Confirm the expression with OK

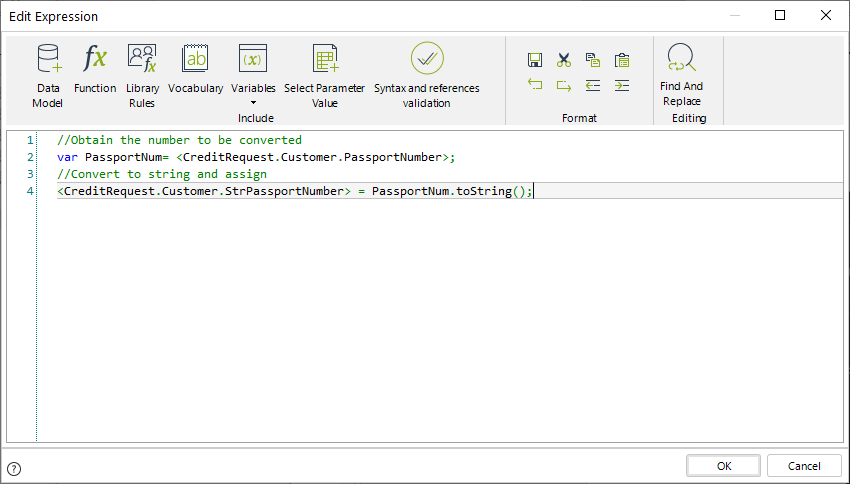724,466
